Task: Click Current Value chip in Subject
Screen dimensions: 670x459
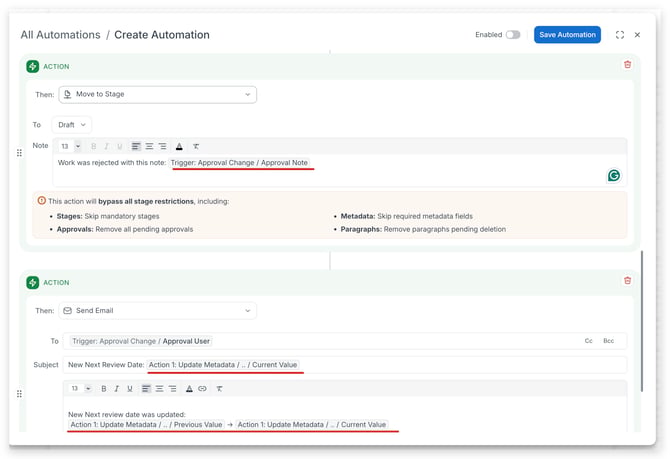Action: coord(223,365)
